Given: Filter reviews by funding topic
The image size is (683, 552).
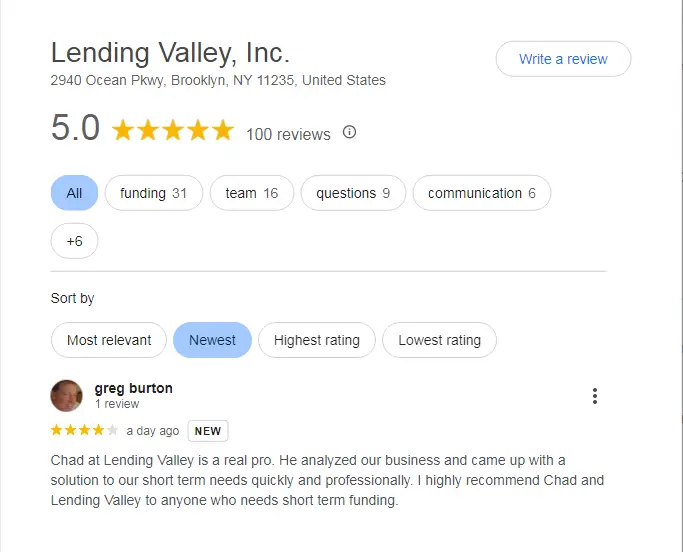Looking at the screenshot, I should pyautogui.click(x=153, y=193).
